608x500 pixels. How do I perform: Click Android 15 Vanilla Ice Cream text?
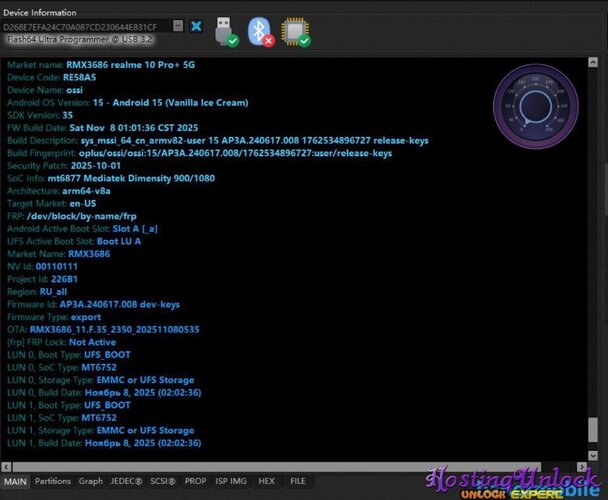(171, 103)
